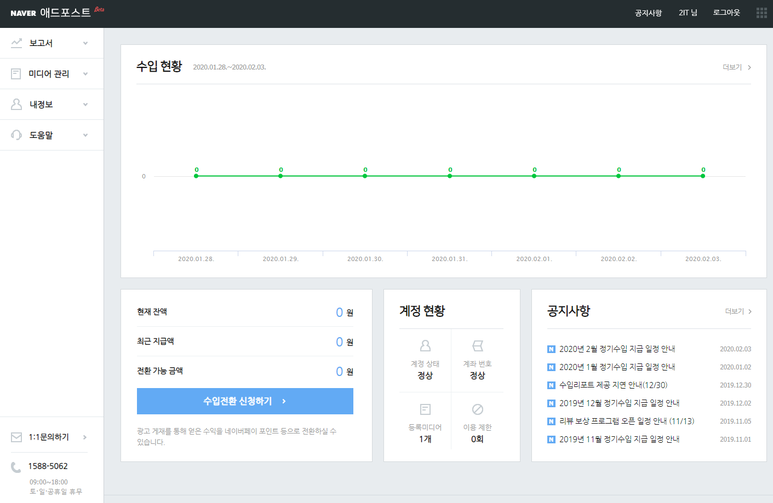
Task: Click the 2IT 님 user name
Action: tap(688, 13)
